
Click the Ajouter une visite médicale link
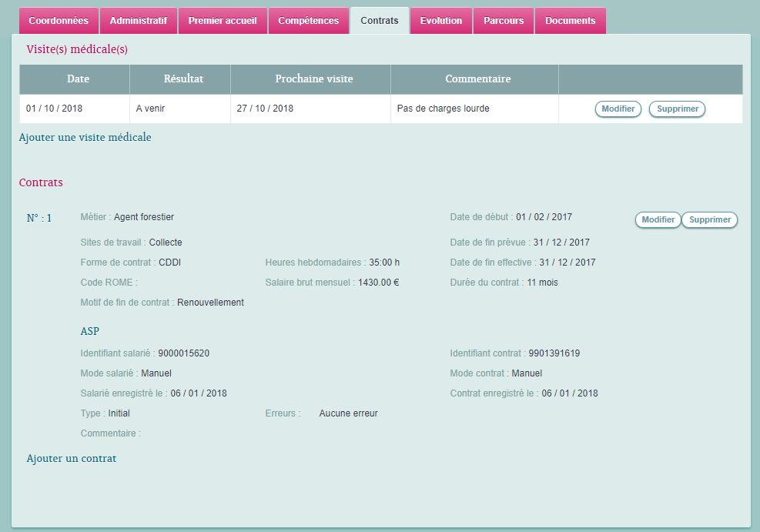coord(85,138)
